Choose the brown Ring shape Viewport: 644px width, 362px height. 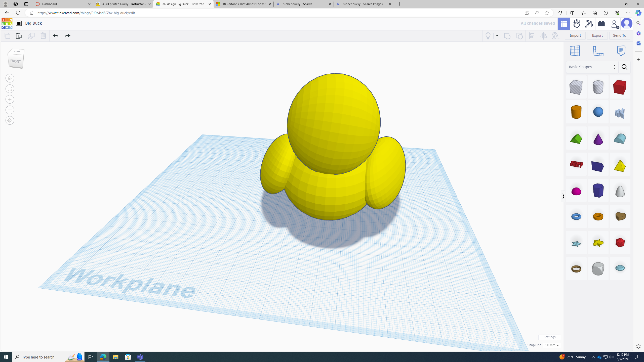(576, 269)
